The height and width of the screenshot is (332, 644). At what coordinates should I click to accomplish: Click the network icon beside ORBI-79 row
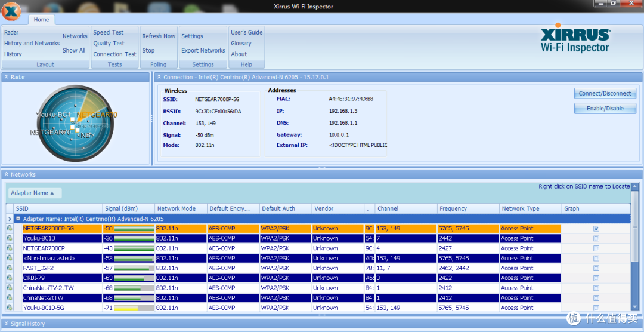click(x=10, y=278)
